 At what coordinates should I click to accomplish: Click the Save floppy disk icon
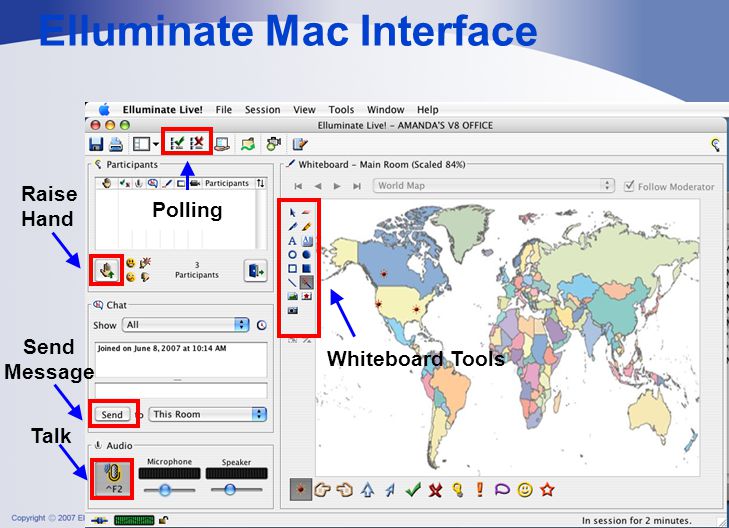coord(96,144)
